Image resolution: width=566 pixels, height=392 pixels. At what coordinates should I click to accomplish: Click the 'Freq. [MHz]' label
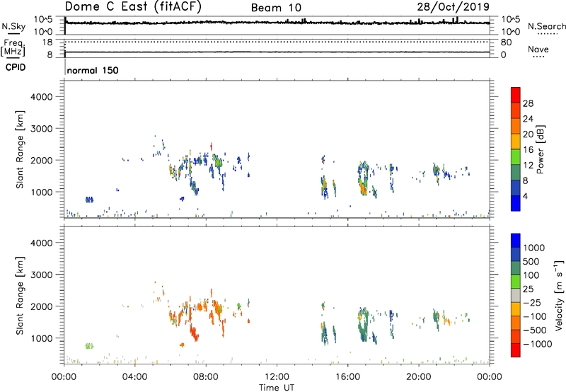pyautogui.click(x=13, y=47)
